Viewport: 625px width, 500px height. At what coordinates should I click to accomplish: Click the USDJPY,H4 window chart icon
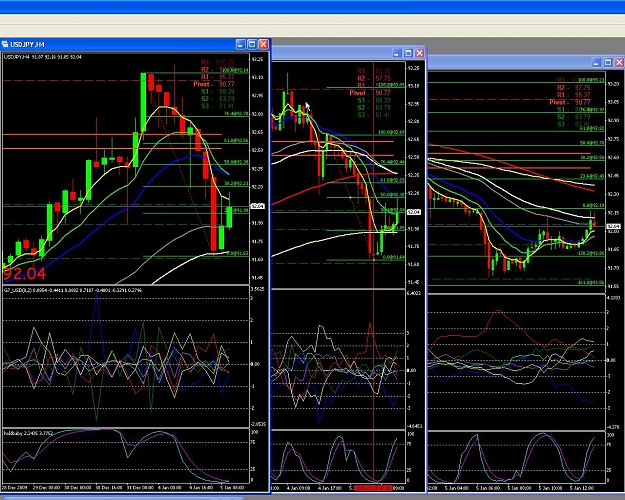5,44
